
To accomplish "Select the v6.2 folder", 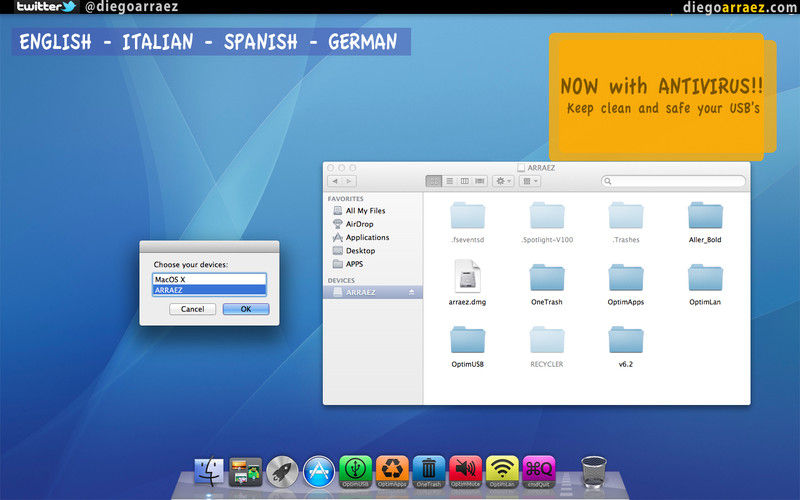I will click(x=626, y=346).
